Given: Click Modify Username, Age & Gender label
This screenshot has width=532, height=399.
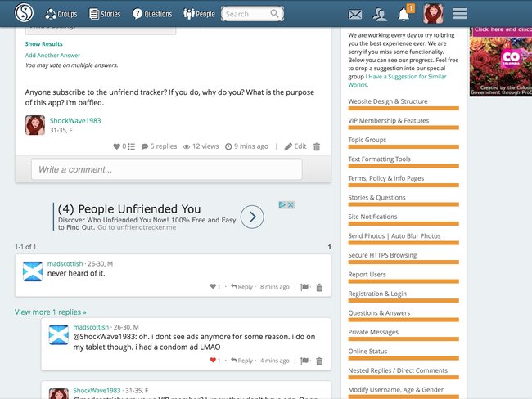Looking at the screenshot, I should tap(396, 390).
